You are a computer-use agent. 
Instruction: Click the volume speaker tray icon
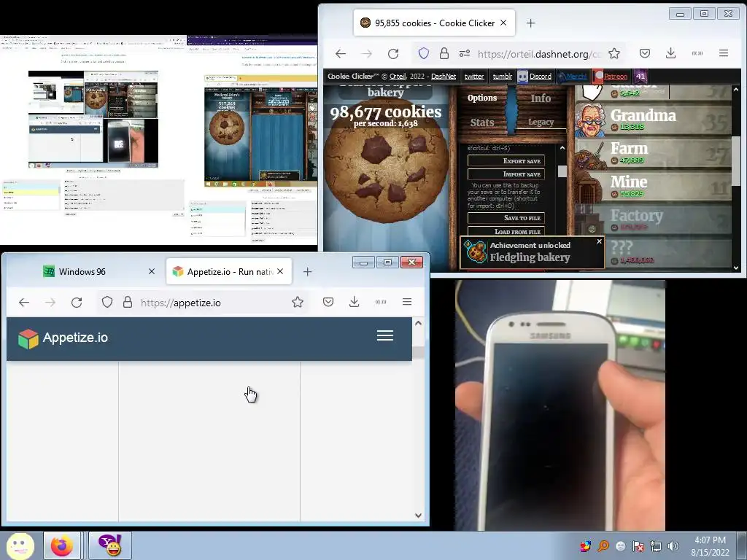673,546
